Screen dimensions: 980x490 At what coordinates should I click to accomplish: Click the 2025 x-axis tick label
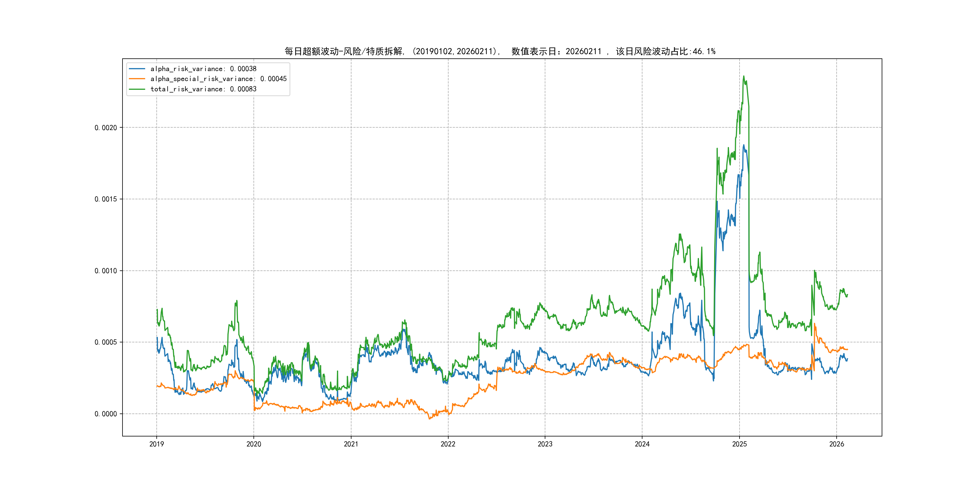pos(740,444)
